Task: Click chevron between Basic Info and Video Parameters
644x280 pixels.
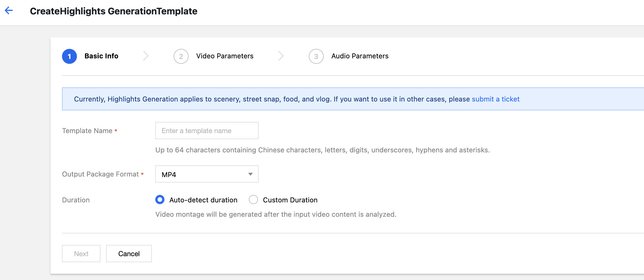Action: (x=146, y=56)
